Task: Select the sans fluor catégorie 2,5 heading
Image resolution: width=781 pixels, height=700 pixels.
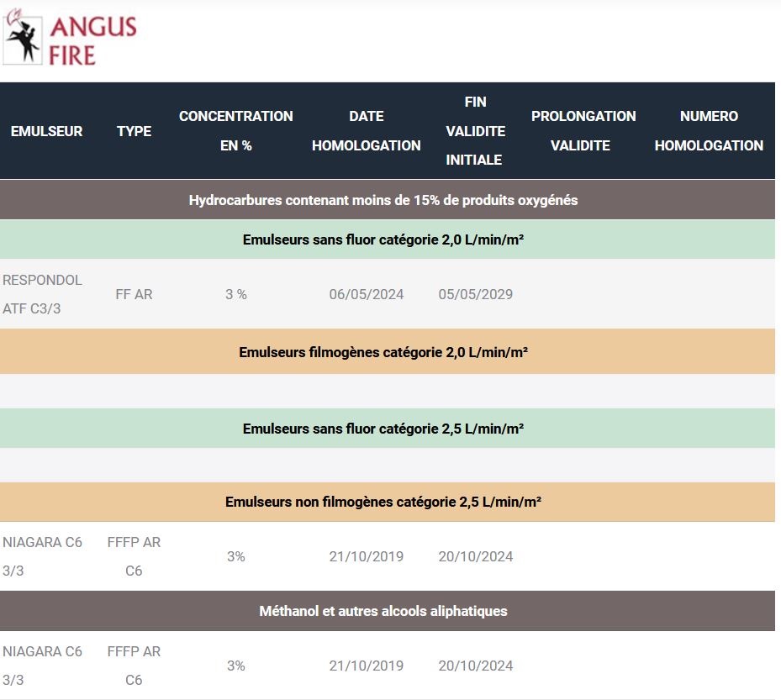Action: coord(383,429)
